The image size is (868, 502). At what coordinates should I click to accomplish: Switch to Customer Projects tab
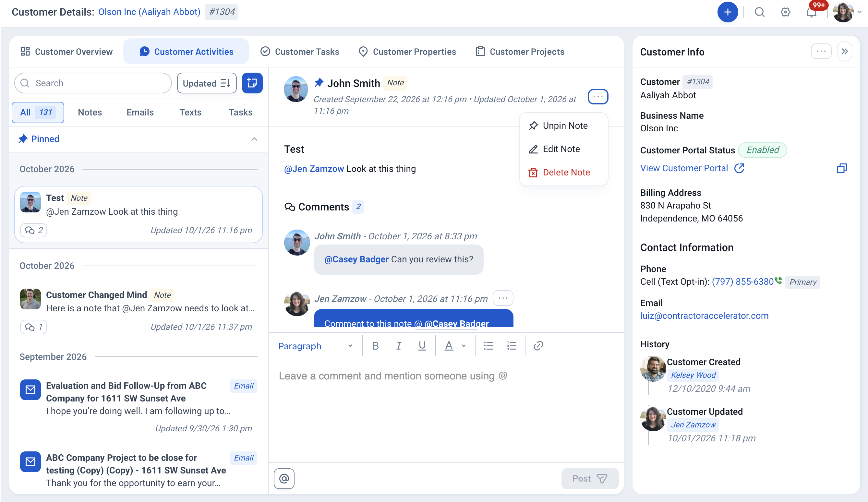click(x=520, y=52)
